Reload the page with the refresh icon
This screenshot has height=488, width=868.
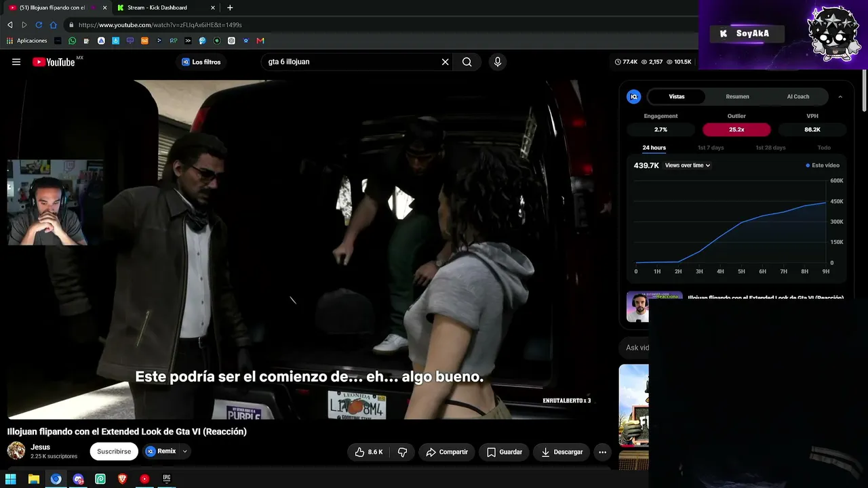[x=39, y=25]
